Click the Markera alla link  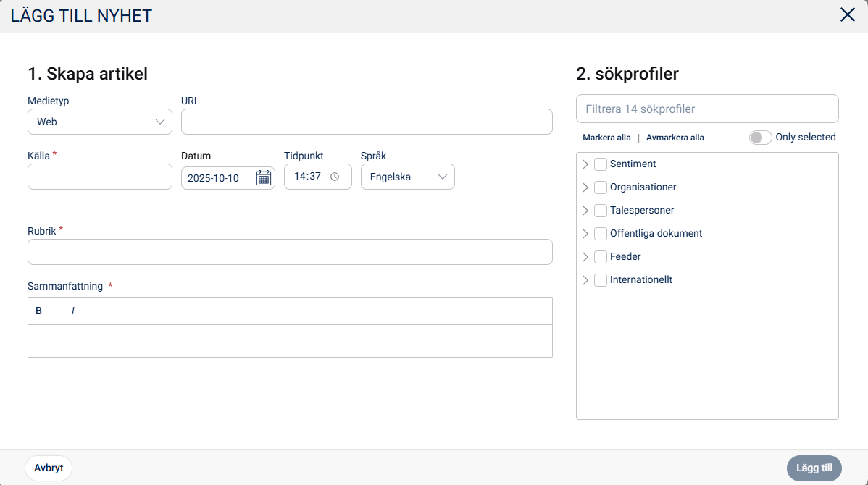pyautogui.click(x=606, y=138)
